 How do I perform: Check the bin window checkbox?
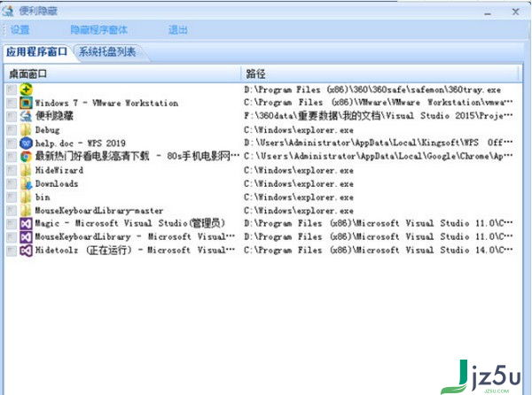(12, 197)
